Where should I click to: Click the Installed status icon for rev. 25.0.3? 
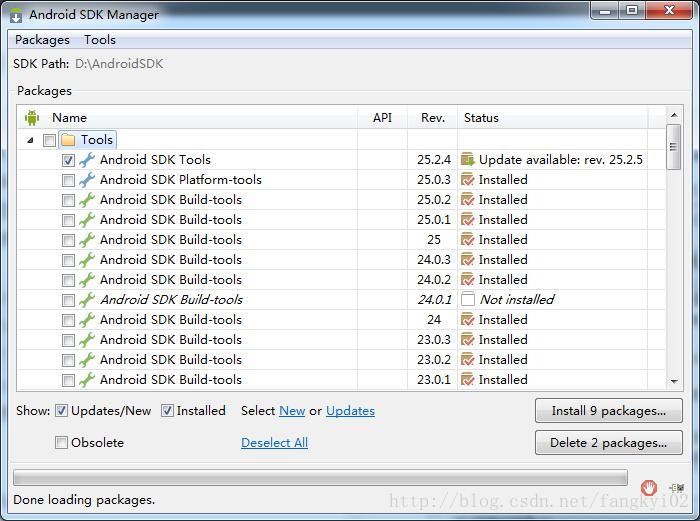467,180
